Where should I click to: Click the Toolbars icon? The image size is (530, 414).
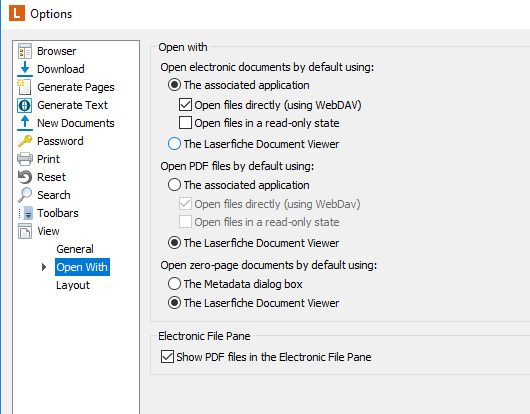coord(25,213)
